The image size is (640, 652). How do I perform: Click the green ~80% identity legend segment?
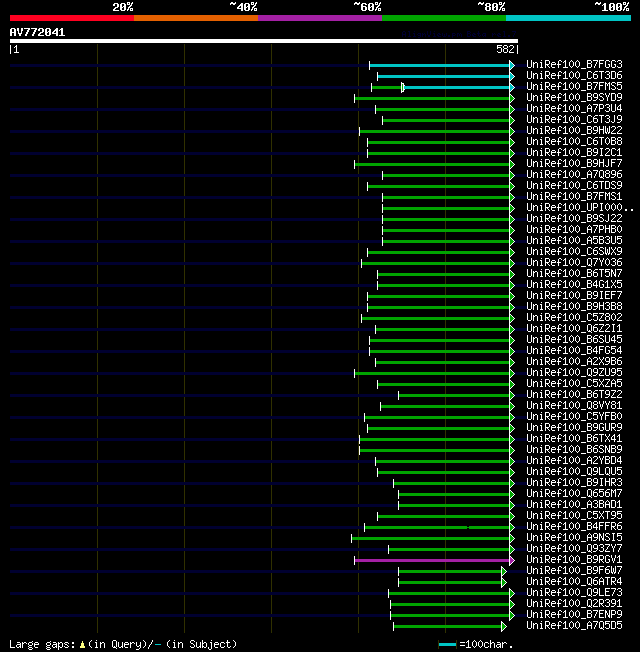[444, 18]
